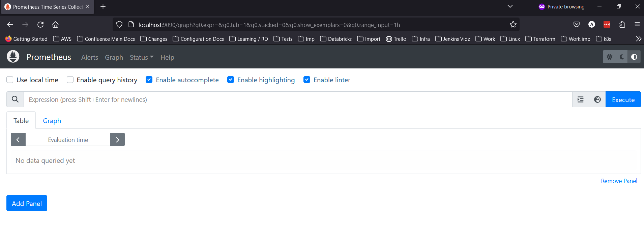The width and height of the screenshot is (644, 240).
Task: Open the Terraform bookmark folder
Action: tap(540, 39)
